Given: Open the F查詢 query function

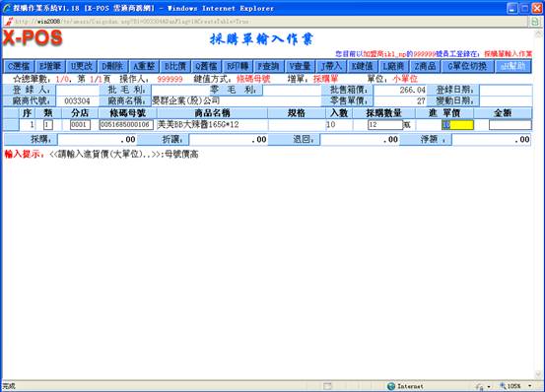Looking at the screenshot, I should click(268, 66).
